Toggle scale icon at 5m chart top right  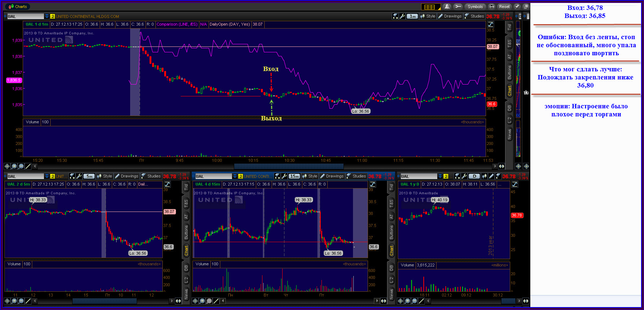[167, 184]
